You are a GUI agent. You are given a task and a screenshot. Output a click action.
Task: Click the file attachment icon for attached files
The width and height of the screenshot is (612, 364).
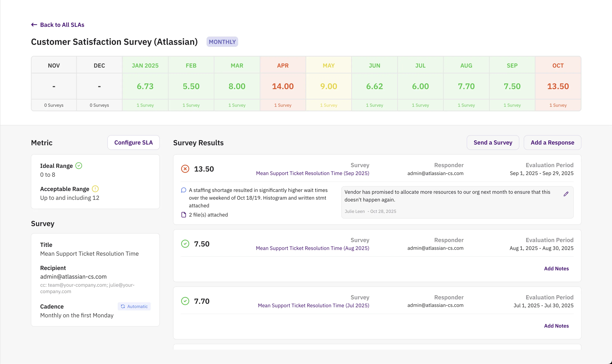(x=184, y=215)
